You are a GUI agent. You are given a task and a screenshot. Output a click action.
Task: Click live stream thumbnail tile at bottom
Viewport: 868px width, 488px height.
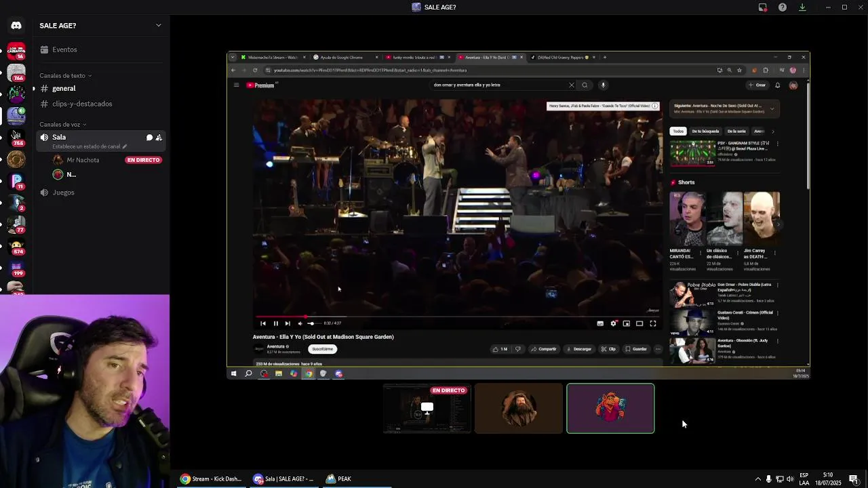[427, 409]
